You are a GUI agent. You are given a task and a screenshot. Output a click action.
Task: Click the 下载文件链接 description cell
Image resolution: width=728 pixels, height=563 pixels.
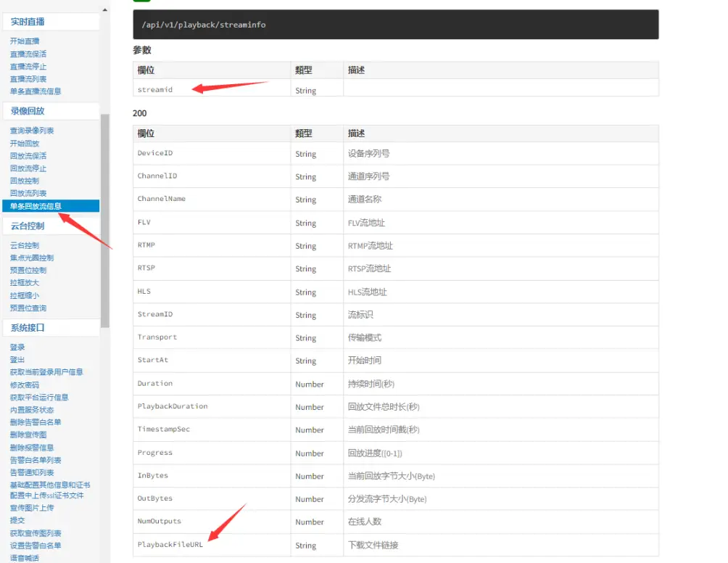[501, 544]
